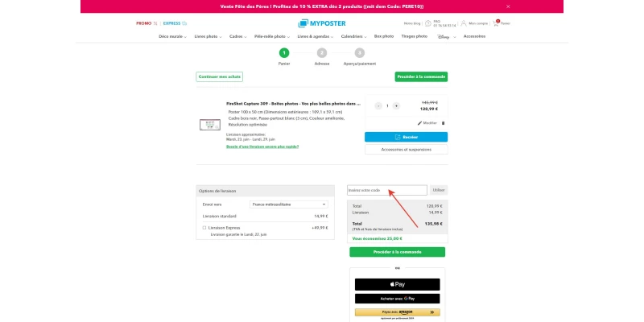The image size is (644, 322).
Task: Click the Continuer mes achats button
Action: [219, 76]
